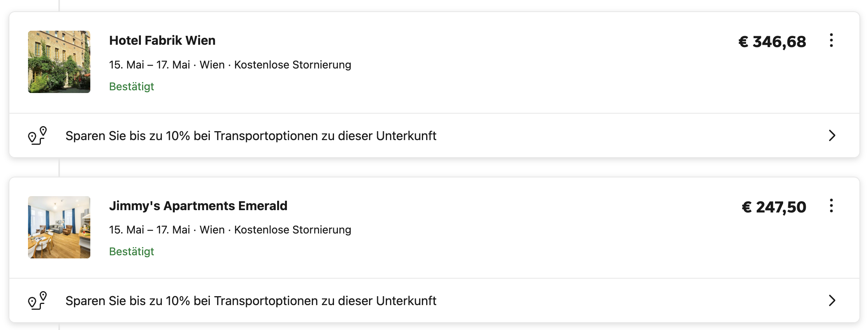Click Bestätigt status of Hotel Fabrik Wien
The image size is (868, 330).
(x=132, y=86)
